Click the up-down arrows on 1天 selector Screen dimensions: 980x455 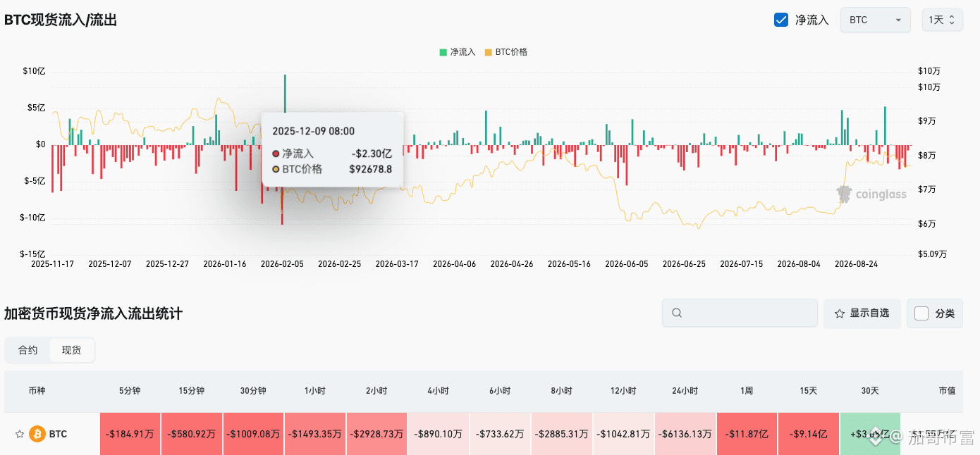click(x=952, y=20)
